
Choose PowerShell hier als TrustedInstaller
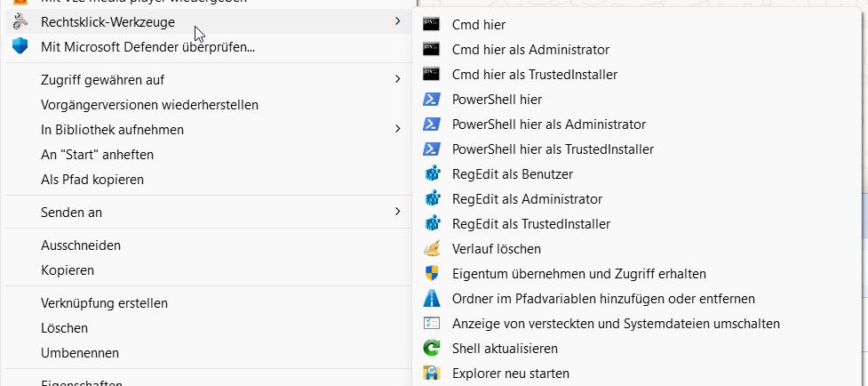[553, 149]
